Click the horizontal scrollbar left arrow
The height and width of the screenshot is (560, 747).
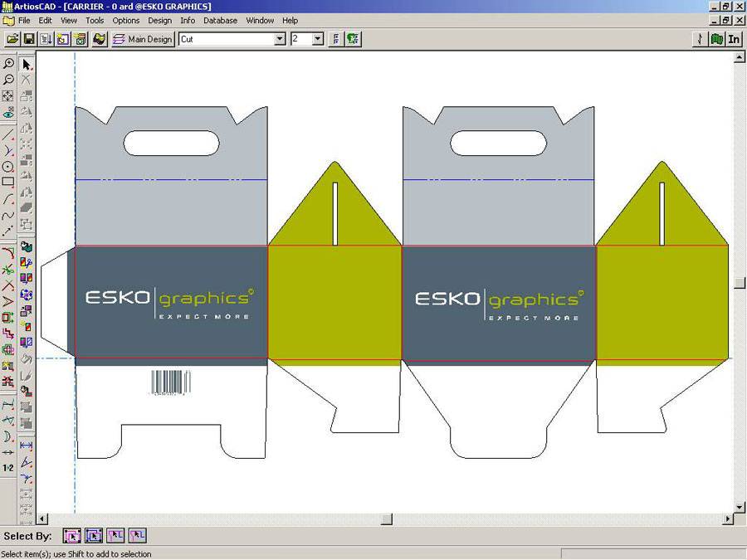pos(42,519)
